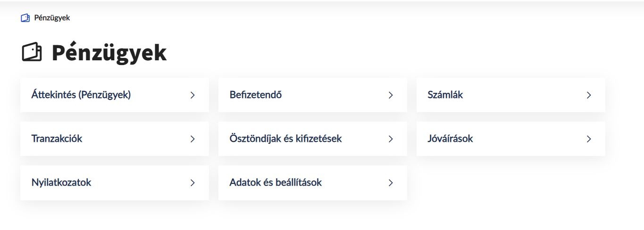Click the chevron on the Ösztöndíjak és kifizetések card
Screen dimensions: 644x230
(391, 139)
